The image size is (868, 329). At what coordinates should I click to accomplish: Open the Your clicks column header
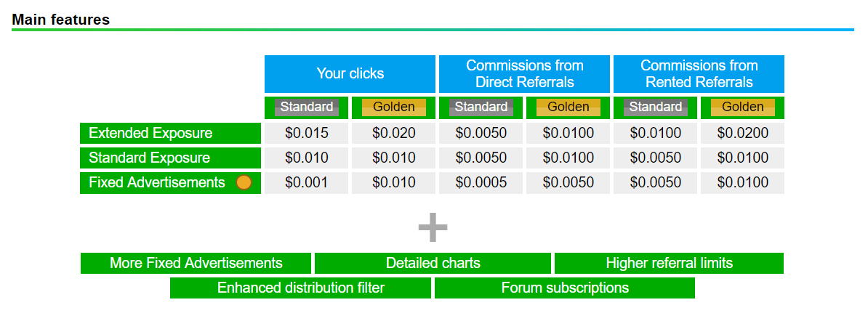coord(350,74)
